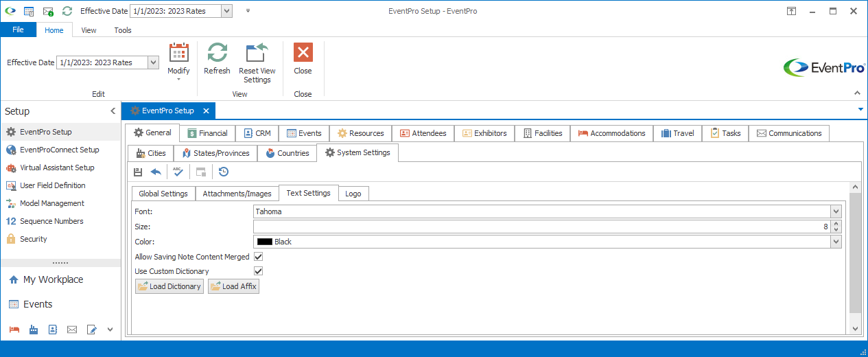Click the red Close ribbon button
Screen dimensions: 868x357
pyautogui.click(x=303, y=59)
